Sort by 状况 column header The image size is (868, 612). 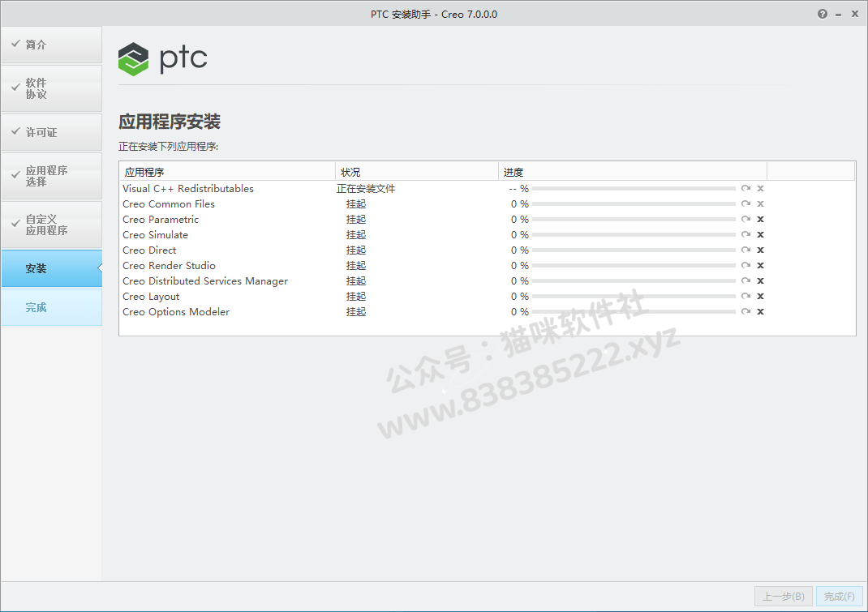coord(417,172)
